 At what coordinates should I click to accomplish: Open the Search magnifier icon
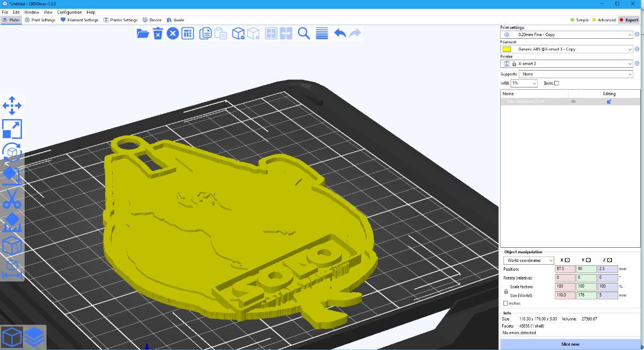[304, 33]
